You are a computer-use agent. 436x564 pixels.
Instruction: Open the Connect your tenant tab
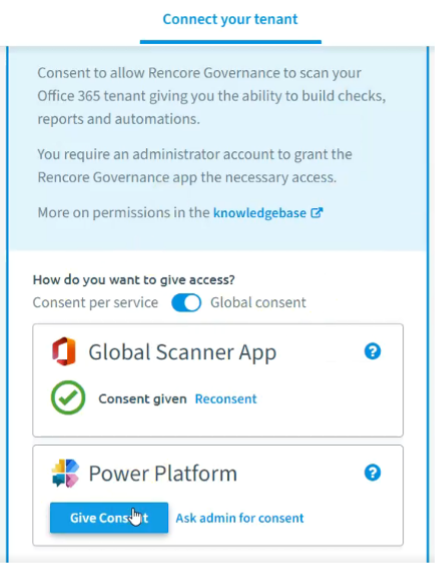(x=230, y=19)
